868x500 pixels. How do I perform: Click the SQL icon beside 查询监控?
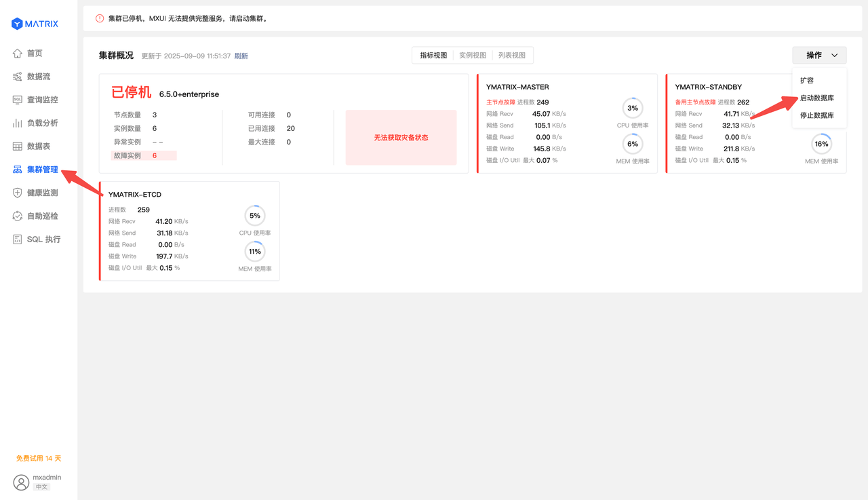[18, 100]
